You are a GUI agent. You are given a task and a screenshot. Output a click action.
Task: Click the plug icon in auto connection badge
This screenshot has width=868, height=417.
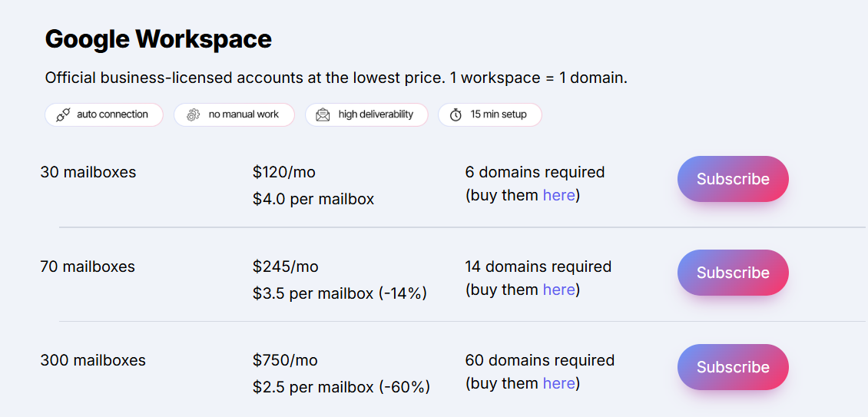pos(63,114)
